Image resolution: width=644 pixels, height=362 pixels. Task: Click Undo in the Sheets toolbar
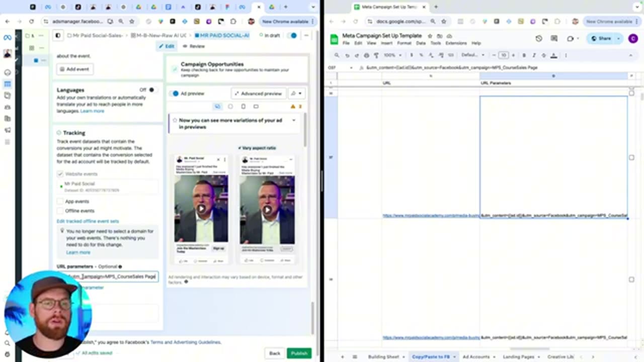point(347,55)
